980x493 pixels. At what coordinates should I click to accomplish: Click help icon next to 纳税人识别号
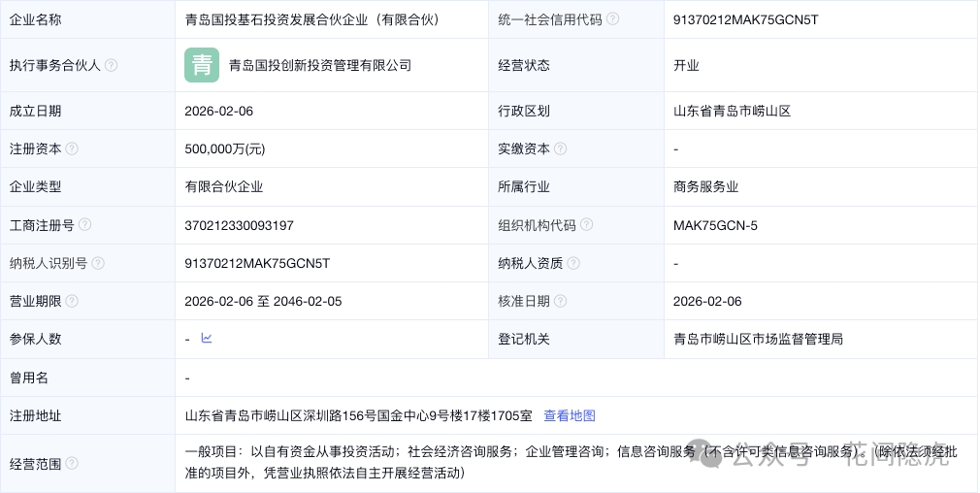97,263
